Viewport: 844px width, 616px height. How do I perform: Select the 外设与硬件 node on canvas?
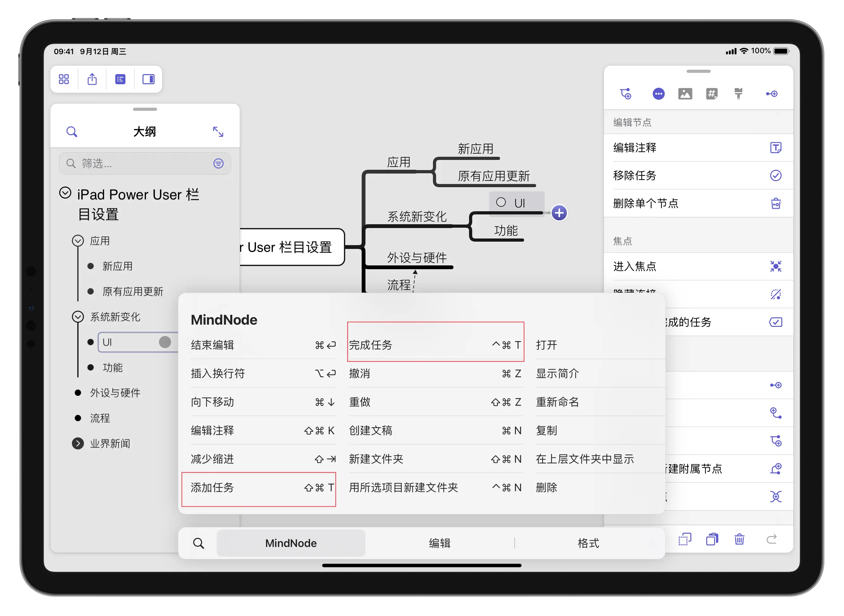pyautogui.click(x=417, y=257)
